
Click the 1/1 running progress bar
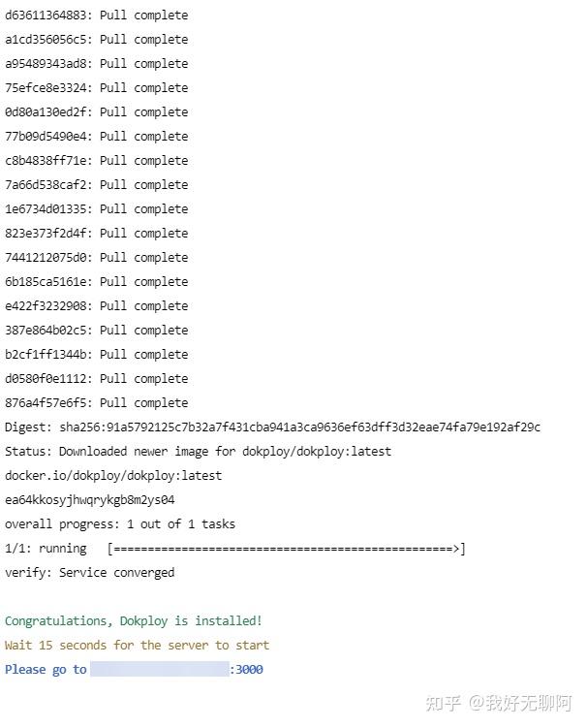286,549
